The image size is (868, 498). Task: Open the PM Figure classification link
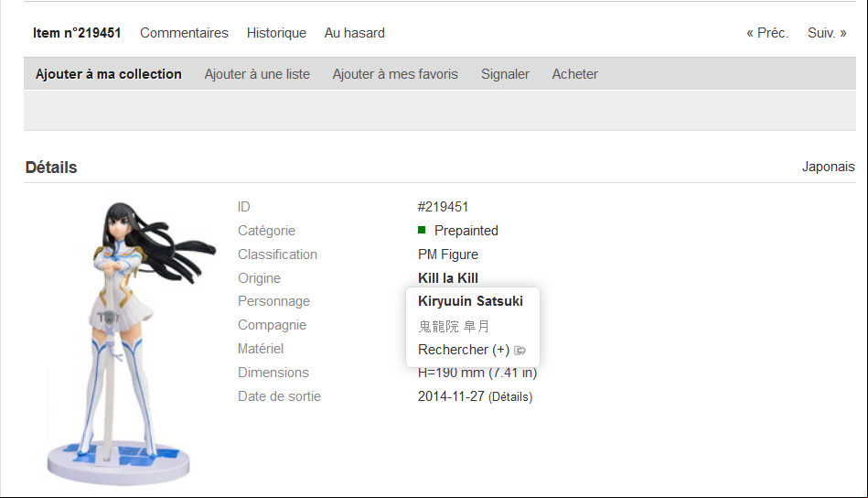coord(448,254)
